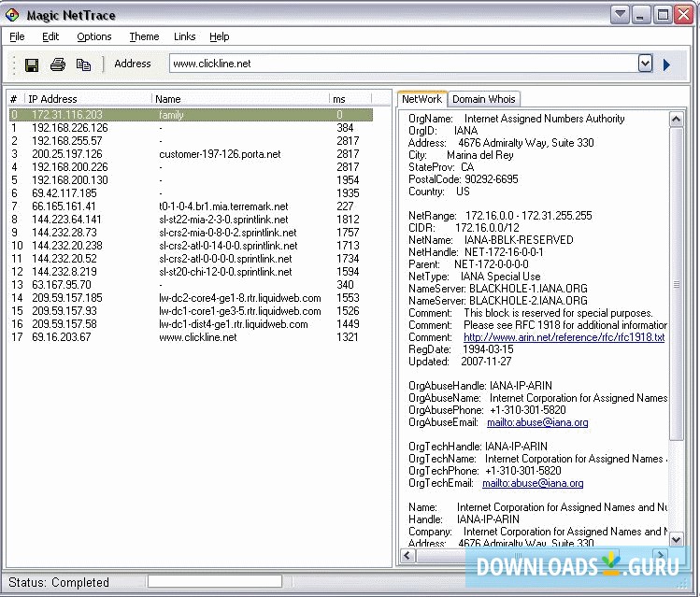Select row sl-st20-chi-12-0-0.sprintlink.net
Screen dimensions: 700x597
pos(191,272)
